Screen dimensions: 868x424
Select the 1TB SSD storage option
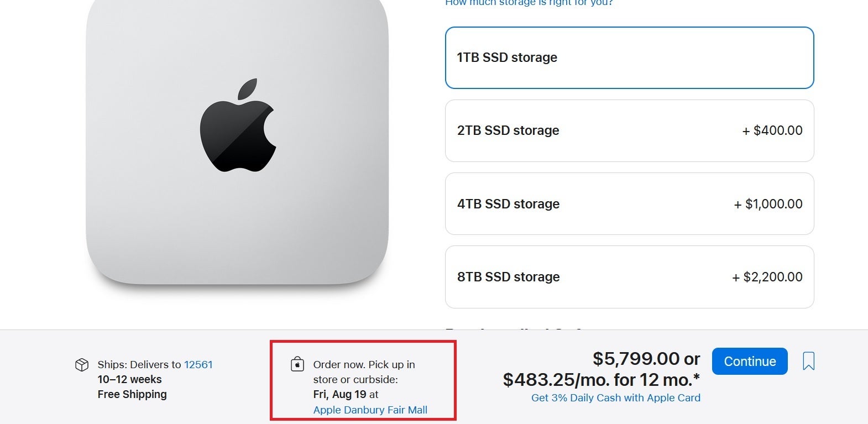click(629, 57)
